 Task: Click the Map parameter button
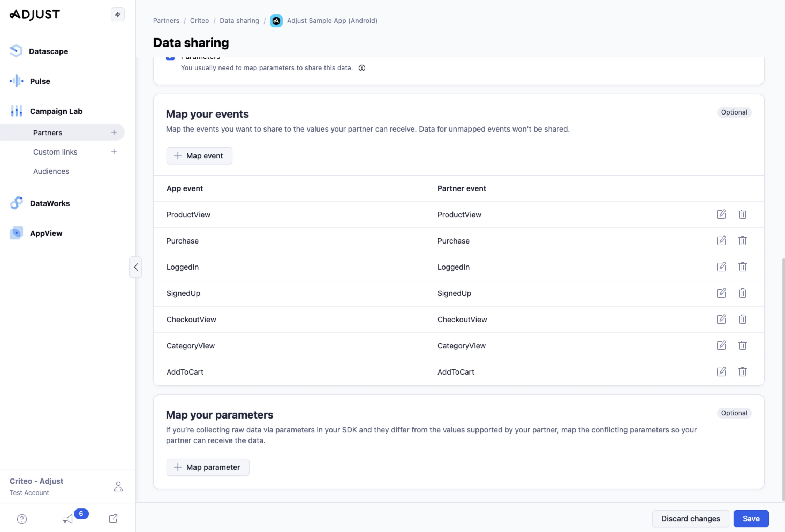pyautogui.click(x=208, y=467)
